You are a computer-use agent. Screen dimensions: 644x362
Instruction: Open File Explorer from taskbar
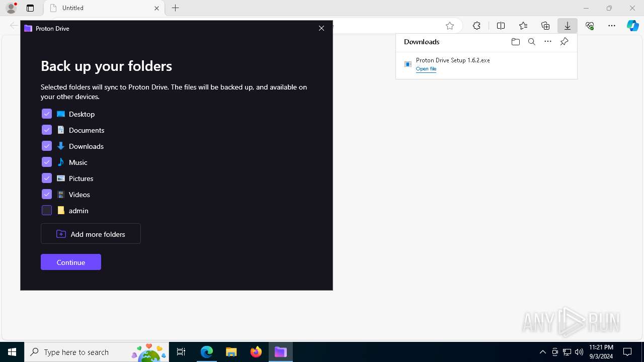point(231,352)
